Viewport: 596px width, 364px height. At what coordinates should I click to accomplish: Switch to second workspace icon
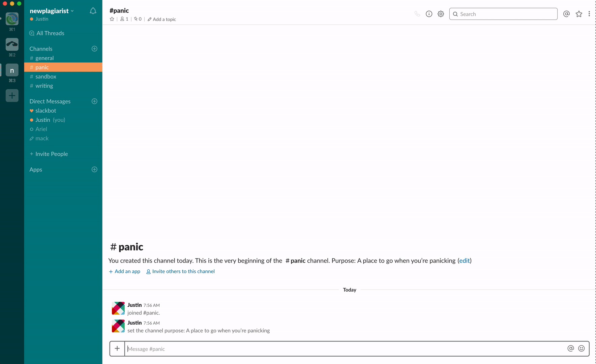click(12, 44)
